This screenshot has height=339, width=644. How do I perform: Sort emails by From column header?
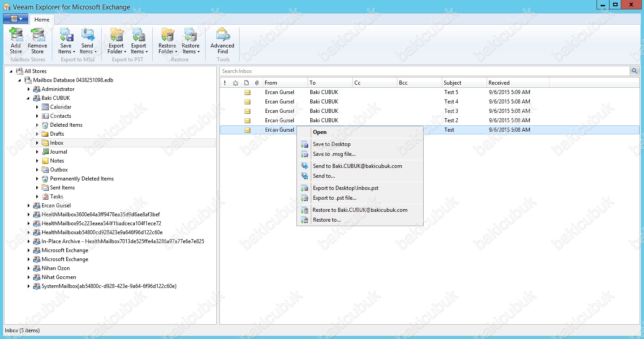point(285,83)
